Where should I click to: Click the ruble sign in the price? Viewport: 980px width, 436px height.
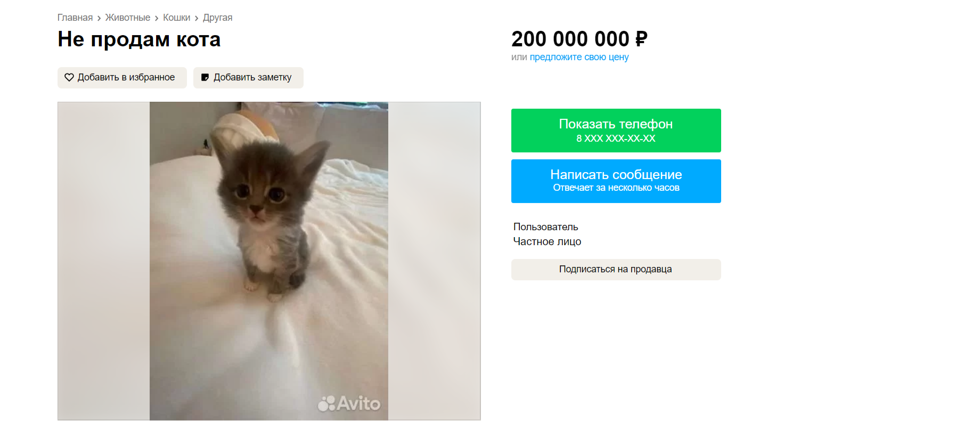tap(641, 39)
